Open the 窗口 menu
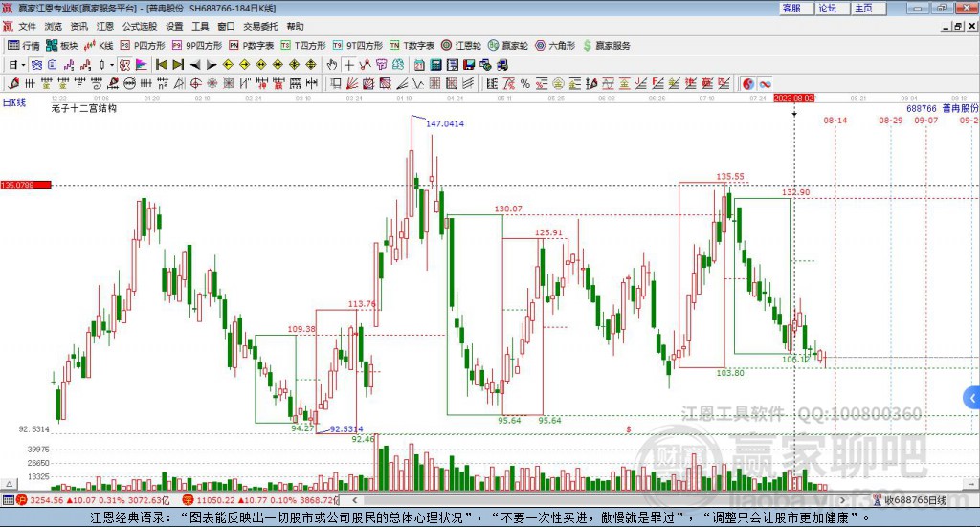 click(x=226, y=26)
